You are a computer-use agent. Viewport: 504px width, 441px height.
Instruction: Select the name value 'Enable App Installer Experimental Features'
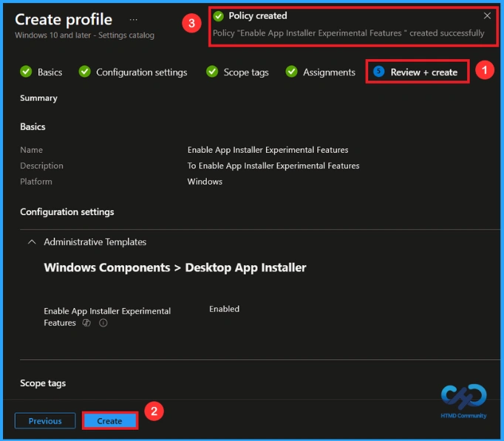click(268, 150)
